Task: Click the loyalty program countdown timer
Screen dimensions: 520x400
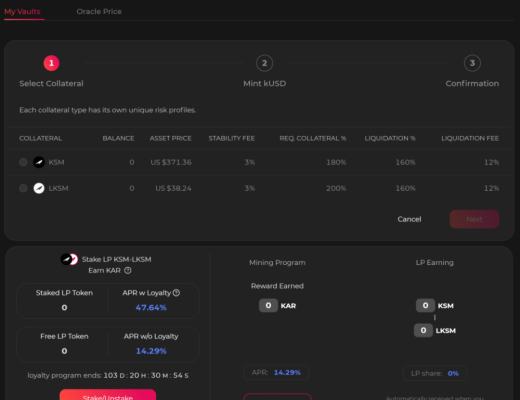Action: pos(146,375)
